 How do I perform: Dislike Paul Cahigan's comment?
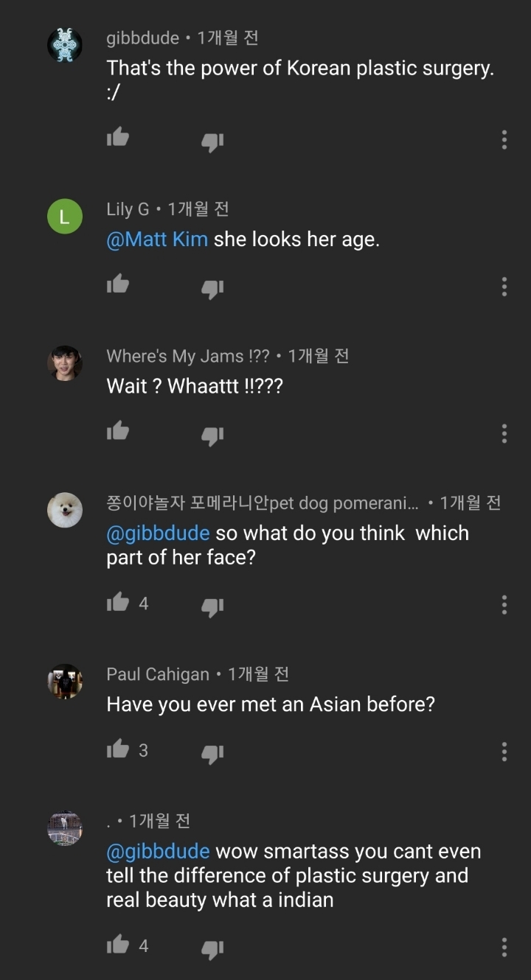(212, 753)
